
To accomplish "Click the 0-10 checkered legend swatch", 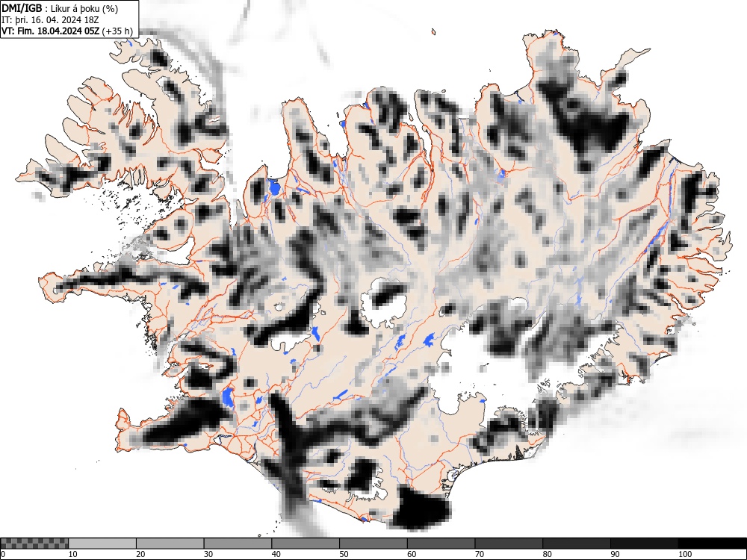I will pos(34,544).
